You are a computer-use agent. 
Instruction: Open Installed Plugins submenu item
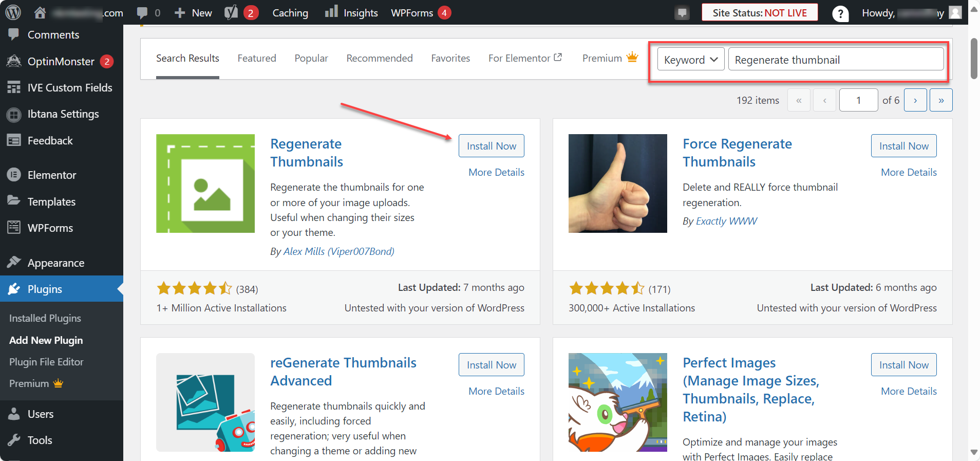pyautogui.click(x=45, y=318)
